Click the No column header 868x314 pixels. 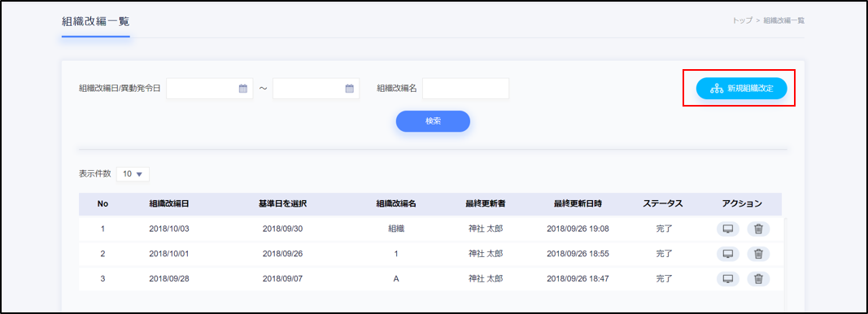tap(103, 204)
